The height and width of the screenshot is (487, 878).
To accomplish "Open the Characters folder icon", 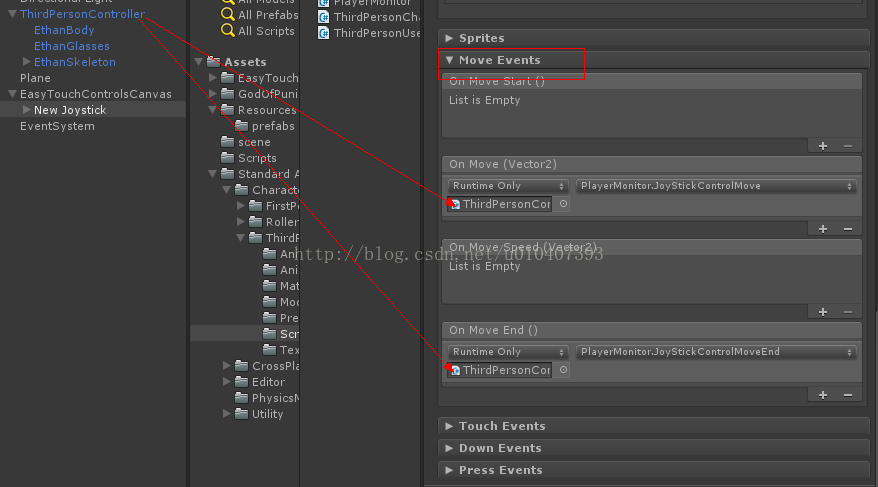I will 241,190.
